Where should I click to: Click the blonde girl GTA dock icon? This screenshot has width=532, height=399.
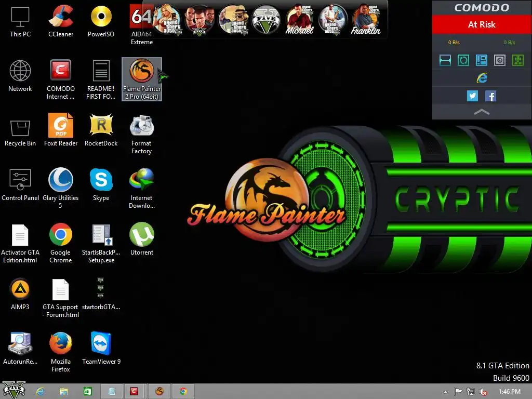click(167, 19)
